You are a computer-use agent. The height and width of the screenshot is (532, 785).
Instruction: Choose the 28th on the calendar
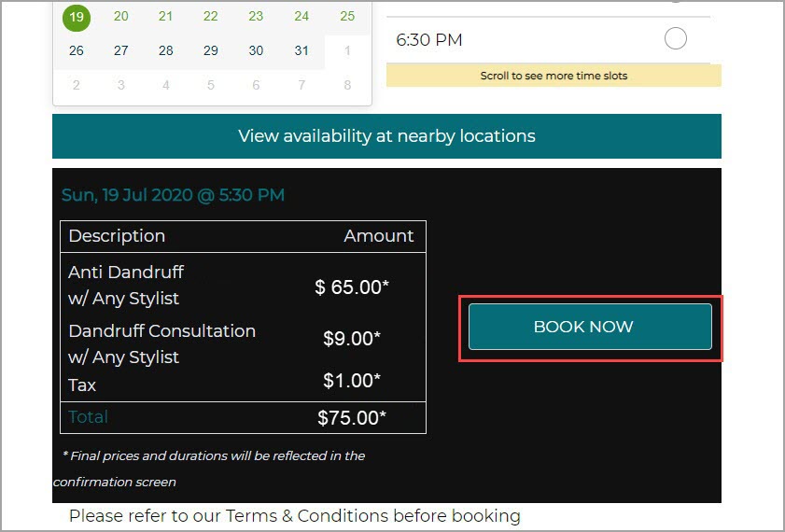coord(165,50)
